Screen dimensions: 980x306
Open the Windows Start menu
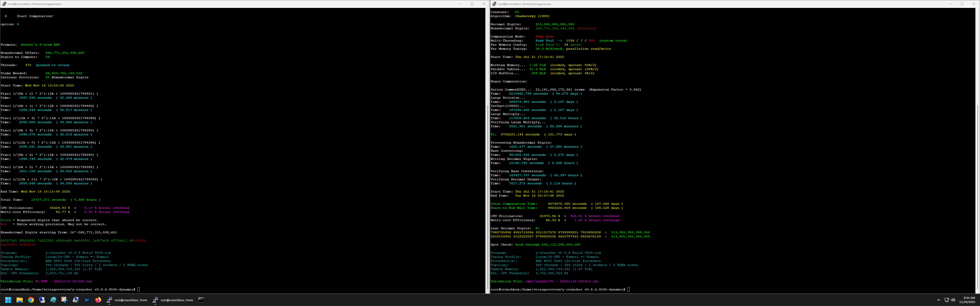(8, 300)
